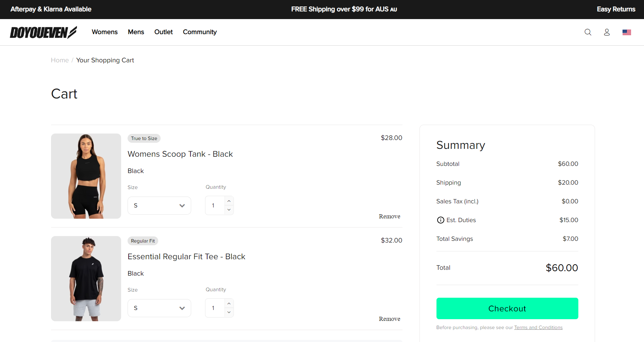This screenshot has height=342, width=644.
Task: Decrease Scoop Tank quantity with down arrow
Action: 229,210
